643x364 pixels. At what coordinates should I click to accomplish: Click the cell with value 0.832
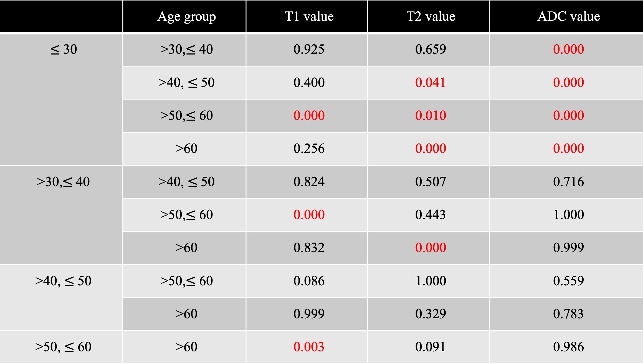(309, 248)
